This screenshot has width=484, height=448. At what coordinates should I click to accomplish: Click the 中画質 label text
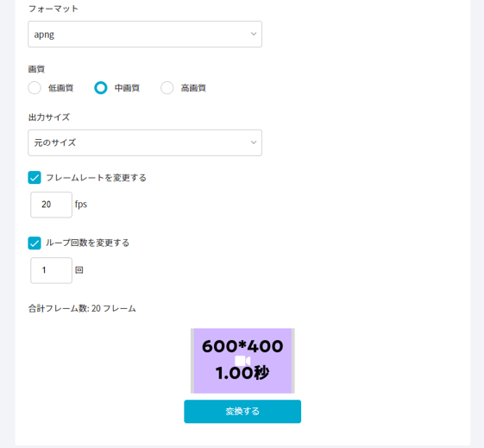(x=127, y=88)
